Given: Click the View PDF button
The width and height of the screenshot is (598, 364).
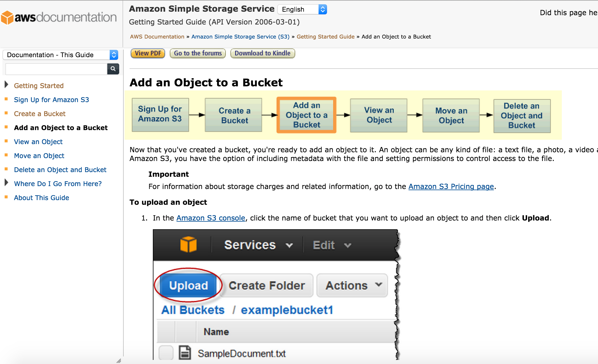Looking at the screenshot, I should tap(148, 53).
